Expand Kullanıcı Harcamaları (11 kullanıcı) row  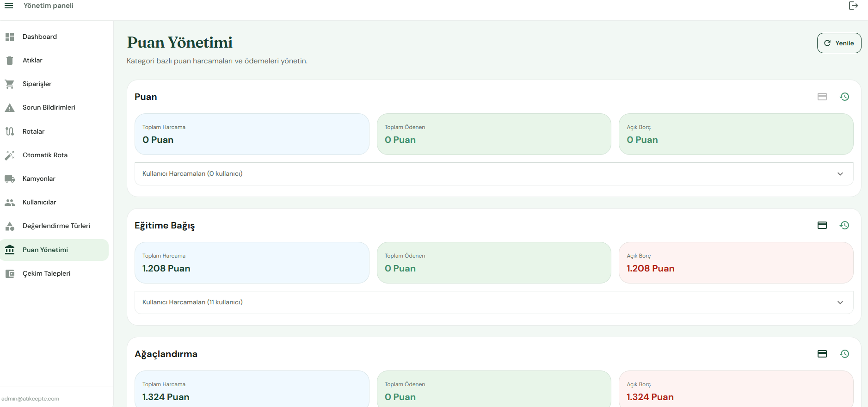(x=494, y=302)
